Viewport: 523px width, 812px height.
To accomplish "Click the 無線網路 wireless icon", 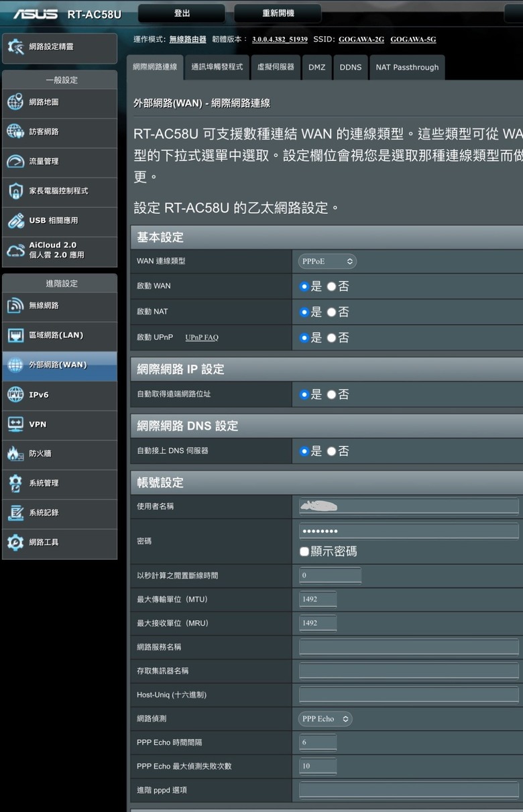I will click(x=15, y=306).
